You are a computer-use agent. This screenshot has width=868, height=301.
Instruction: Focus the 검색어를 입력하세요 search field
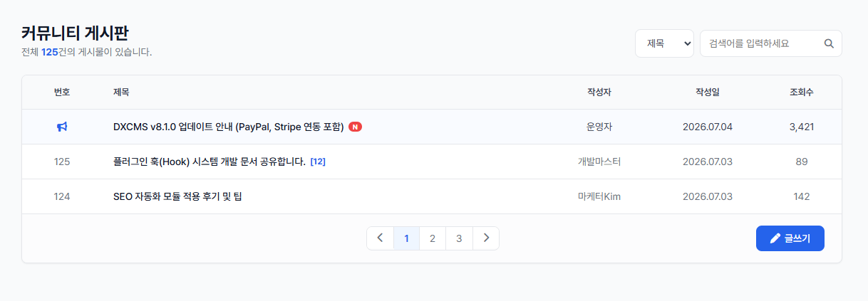[x=770, y=43]
